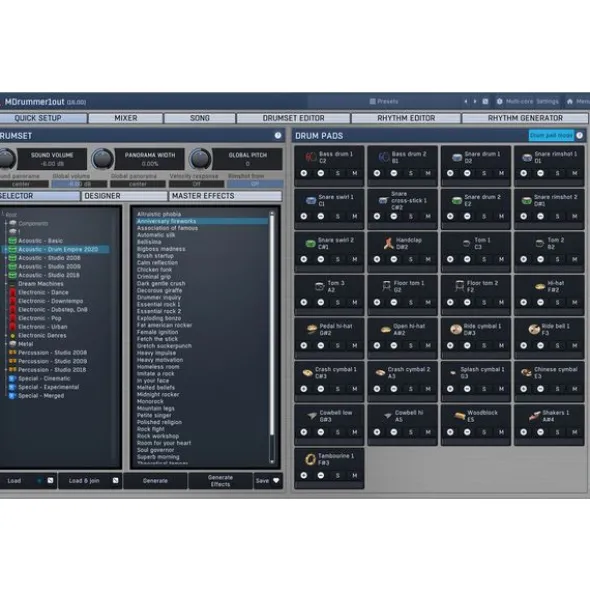Click the Woodblock pad icon
The width and height of the screenshot is (590, 591).
(x=460, y=416)
